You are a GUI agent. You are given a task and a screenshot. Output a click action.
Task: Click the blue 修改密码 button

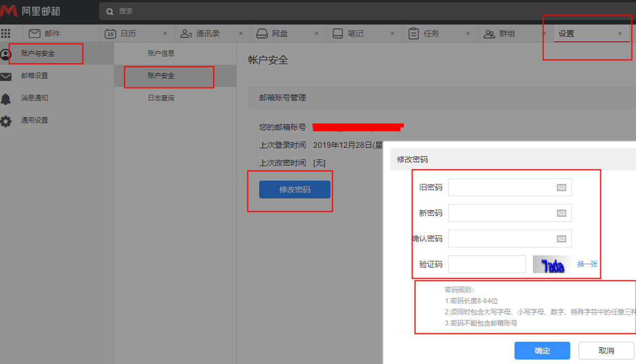294,190
